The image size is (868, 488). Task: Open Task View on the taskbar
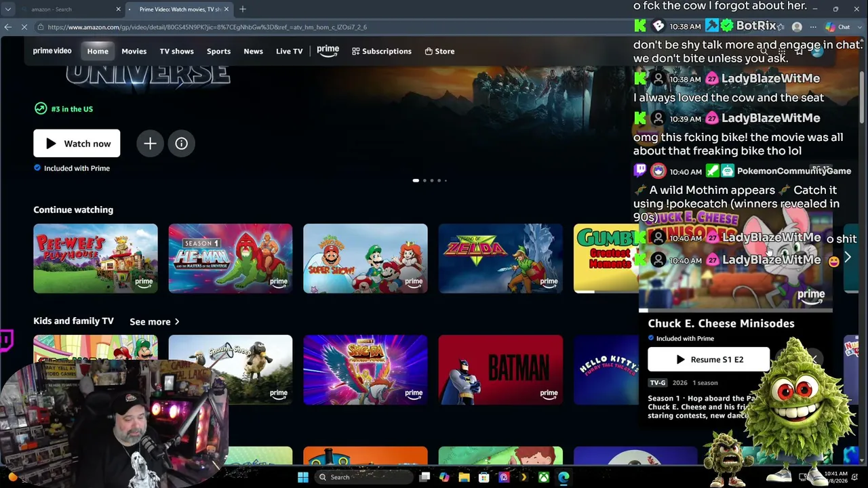[x=425, y=477]
